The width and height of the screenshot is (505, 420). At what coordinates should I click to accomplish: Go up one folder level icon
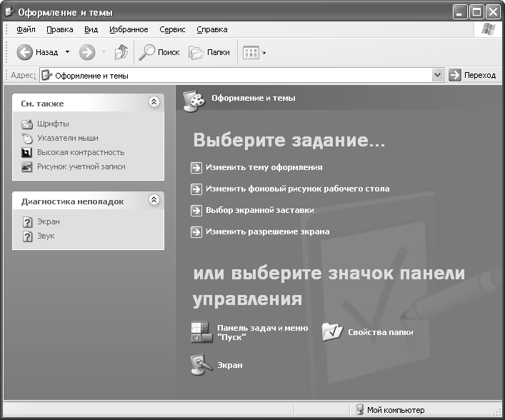[x=121, y=52]
